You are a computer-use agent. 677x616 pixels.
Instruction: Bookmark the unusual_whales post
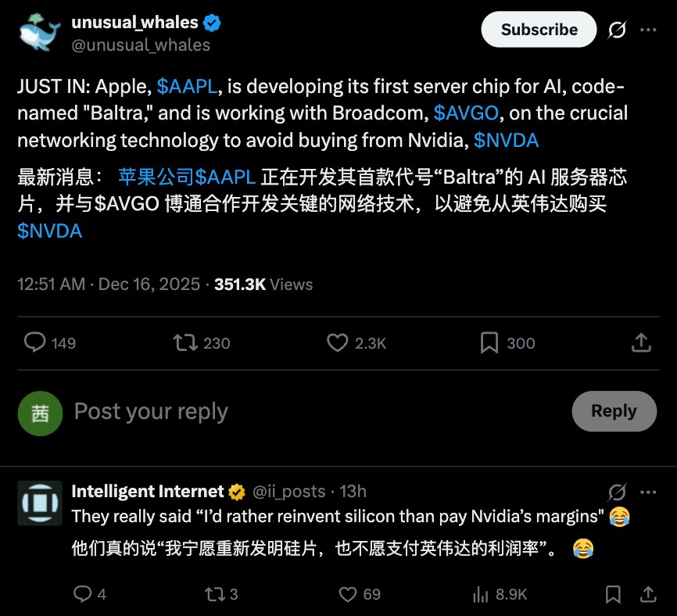click(x=489, y=342)
